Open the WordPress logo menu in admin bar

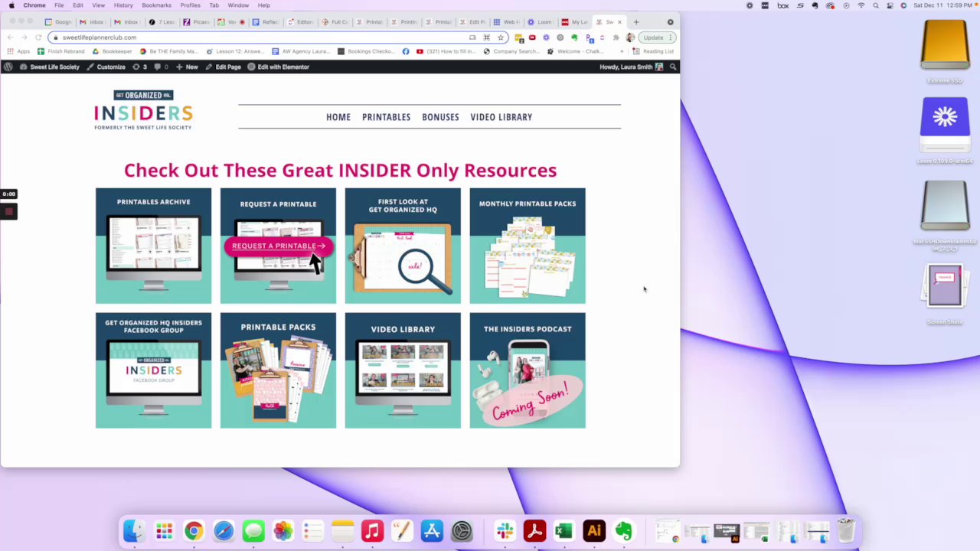click(8, 67)
